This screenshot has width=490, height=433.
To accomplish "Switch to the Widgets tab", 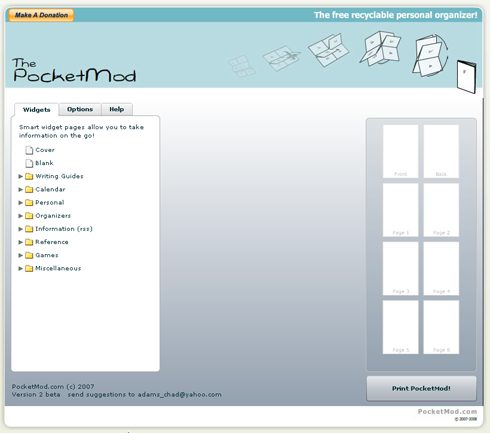I will click(37, 110).
